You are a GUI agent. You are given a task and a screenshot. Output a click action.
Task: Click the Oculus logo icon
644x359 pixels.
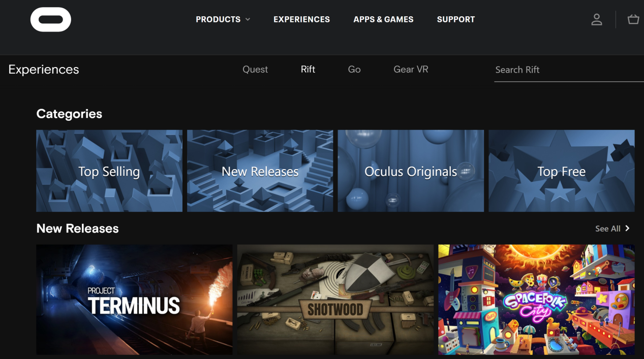tap(51, 19)
